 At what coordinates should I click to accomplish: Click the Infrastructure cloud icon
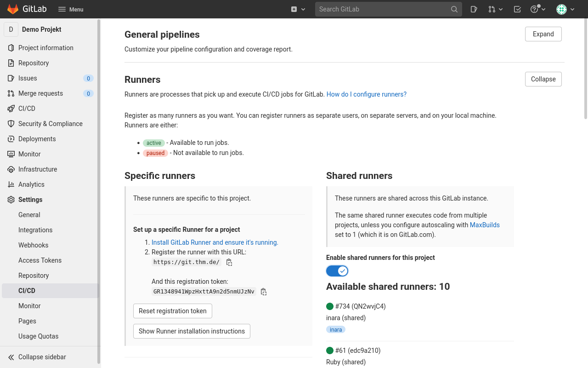pos(11,169)
